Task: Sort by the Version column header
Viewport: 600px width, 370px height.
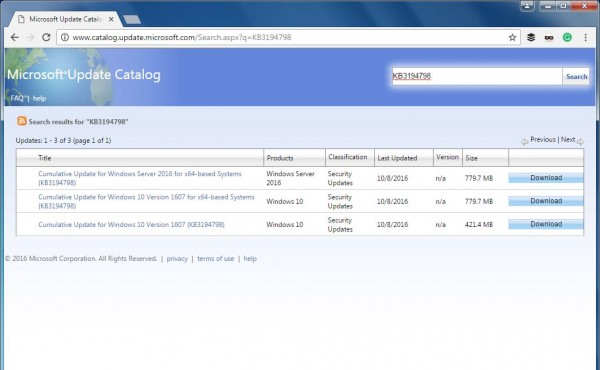Action: tap(447, 157)
